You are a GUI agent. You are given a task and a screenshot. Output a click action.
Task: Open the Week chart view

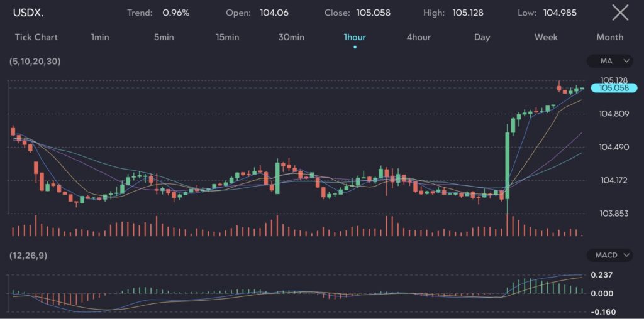tap(546, 37)
